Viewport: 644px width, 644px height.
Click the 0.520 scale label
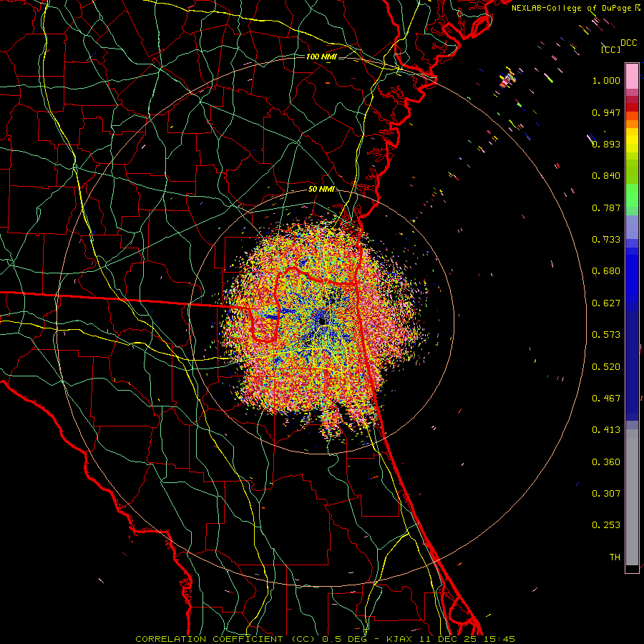(606, 367)
